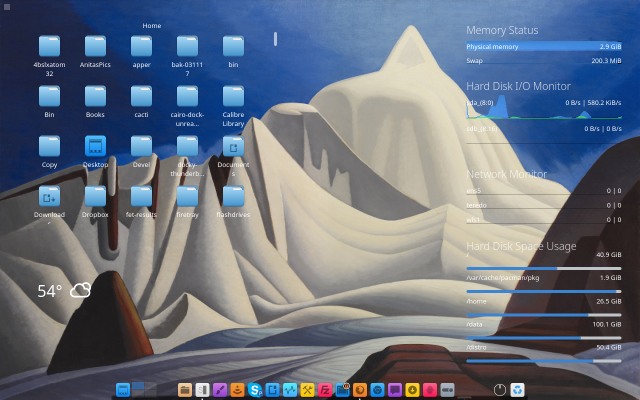Launch the white text editor dock icon

pyautogui.click(x=202, y=390)
